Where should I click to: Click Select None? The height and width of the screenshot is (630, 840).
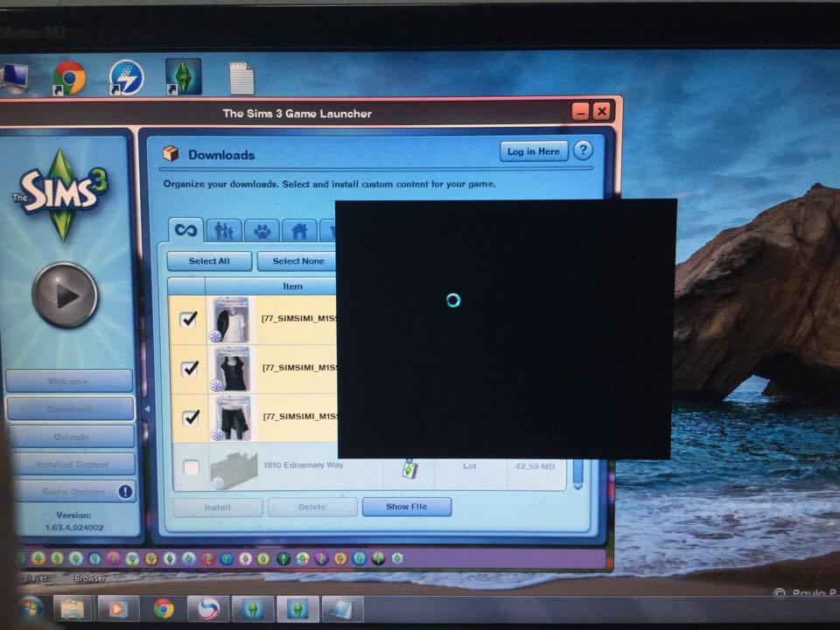click(x=297, y=261)
